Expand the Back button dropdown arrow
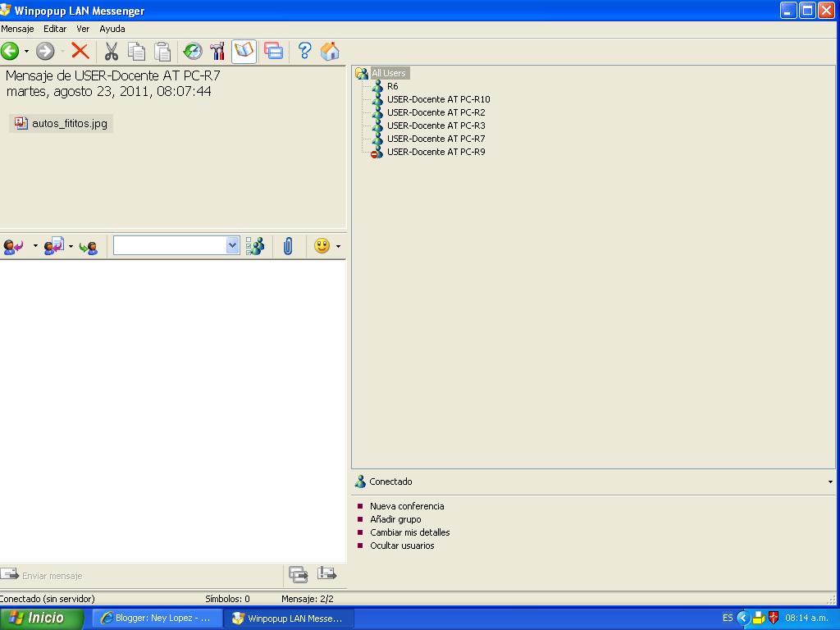This screenshot has height=630, width=840. point(26,51)
